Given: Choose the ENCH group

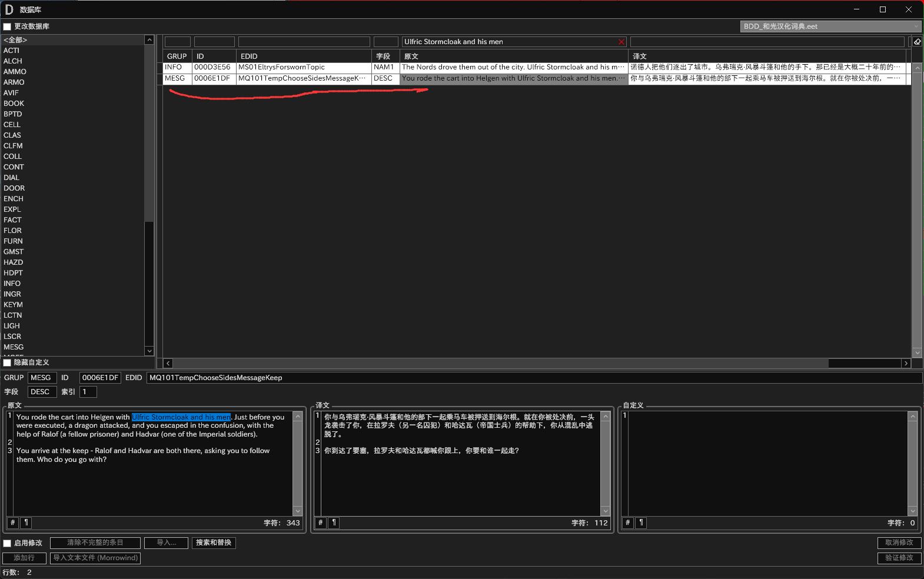Looking at the screenshot, I should (72, 199).
